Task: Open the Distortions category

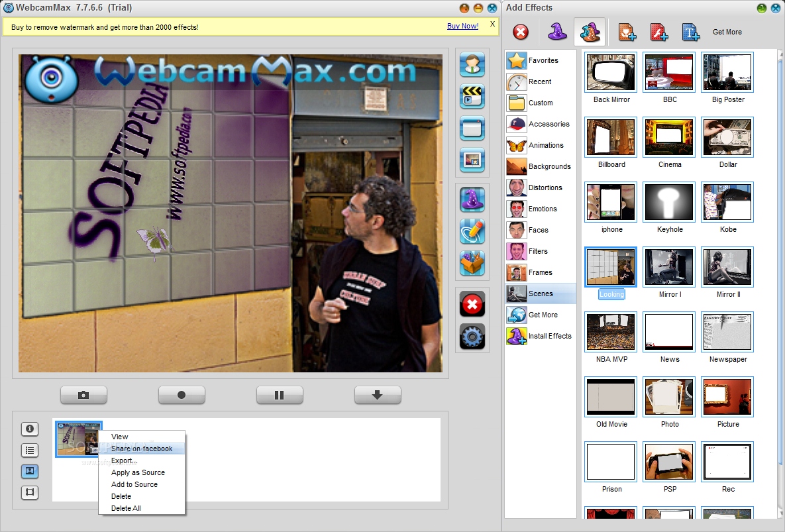Action: [541, 187]
